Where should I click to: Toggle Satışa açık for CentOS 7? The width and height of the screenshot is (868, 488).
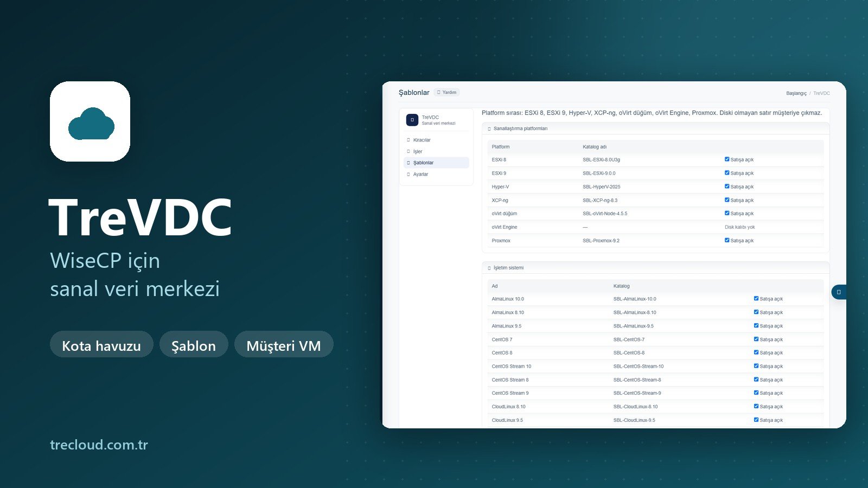pyautogui.click(x=756, y=339)
